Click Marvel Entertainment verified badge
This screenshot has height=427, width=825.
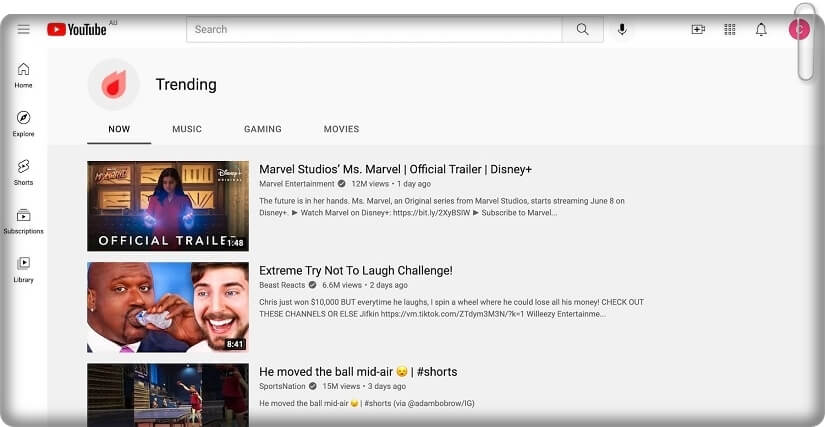pos(341,184)
